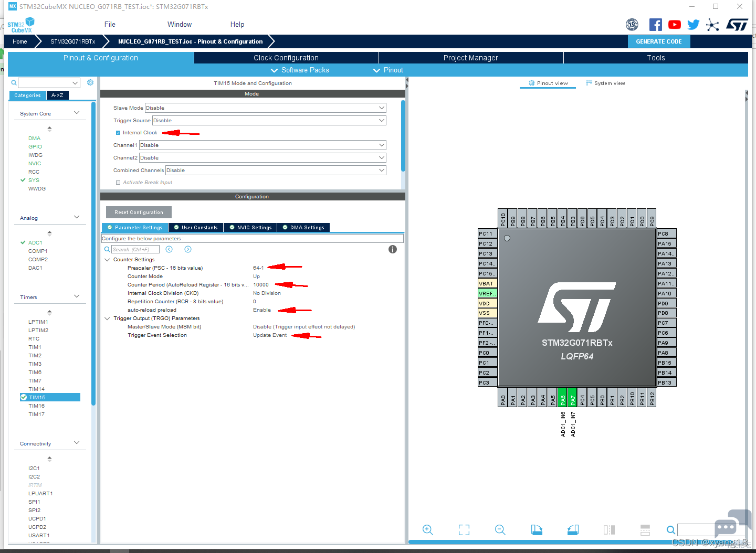Collapse the System Core category
Viewport: 756px width, 553px height.
click(77, 113)
